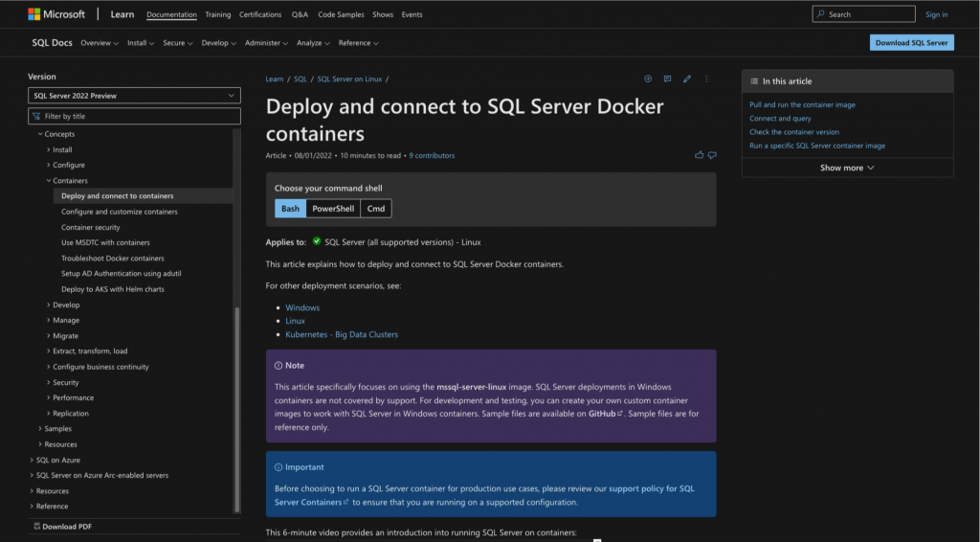Click the SQL Server on Linux breadcrumb
This screenshot has height=542, width=980.
349,79
